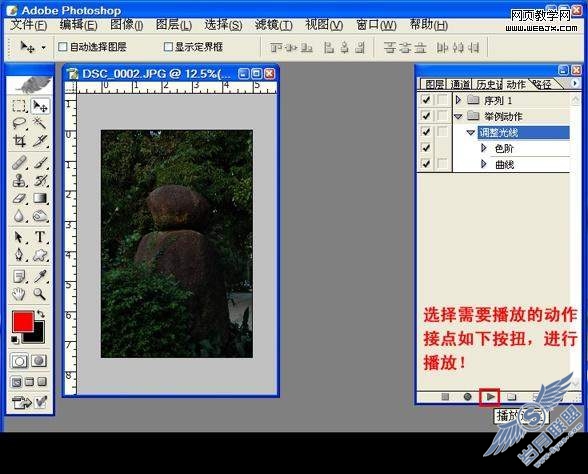Select the Gradient tool
The width and height of the screenshot is (588, 474).
click(x=40, y=198)
